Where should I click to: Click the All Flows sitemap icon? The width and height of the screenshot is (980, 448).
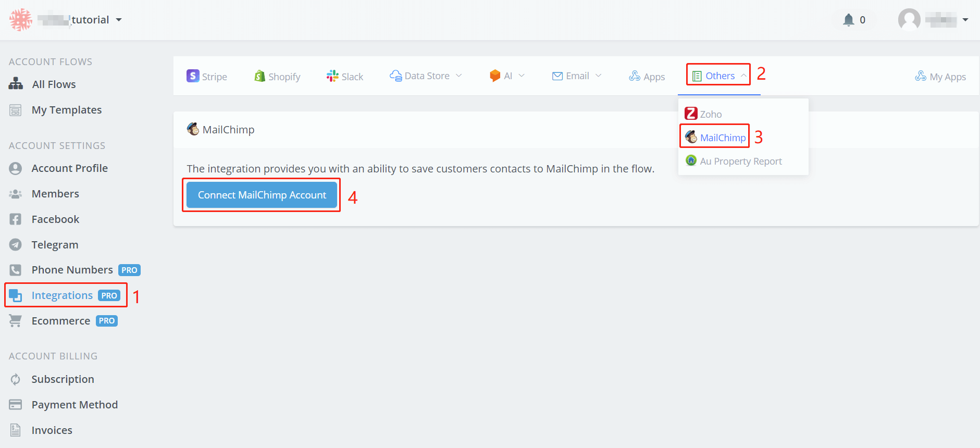16,84
